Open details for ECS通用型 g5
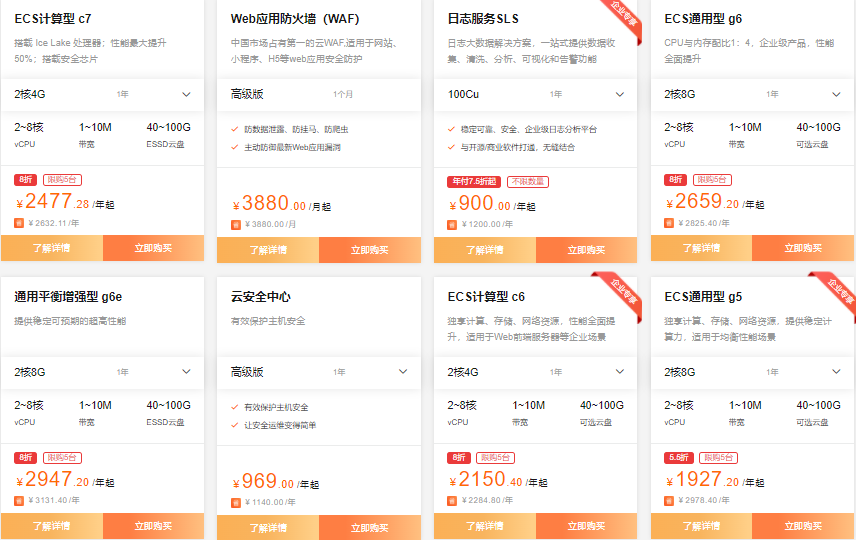The height and width of the screenshot is (540, 856). pyautogui.click(x=702, y=526)
